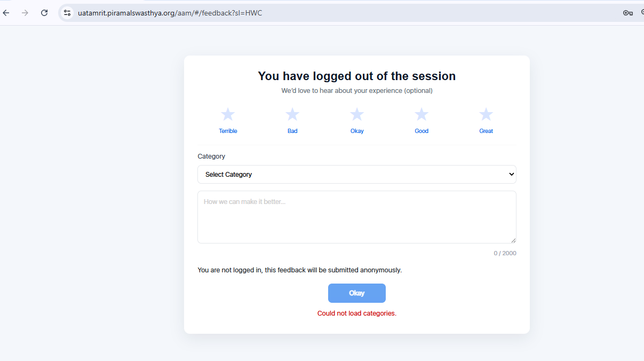Click the Terrible rating star
This screenshot has width=644, height=361.
[228, 114]
